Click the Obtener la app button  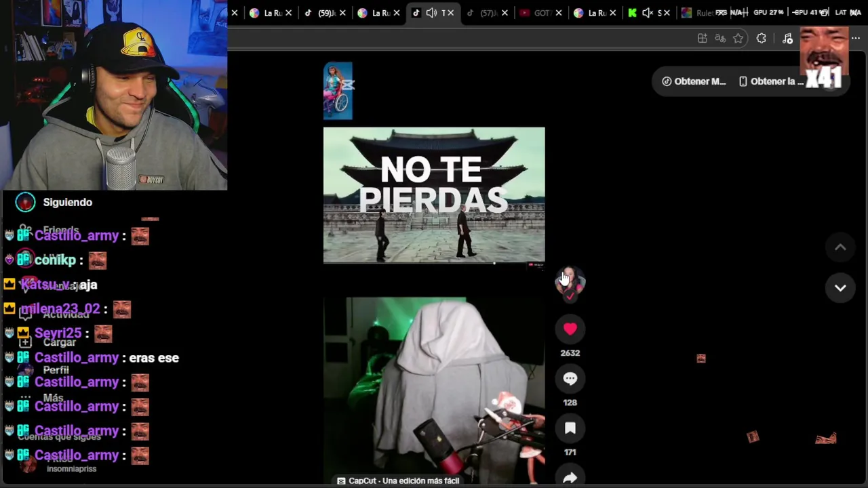click(772, 81)
